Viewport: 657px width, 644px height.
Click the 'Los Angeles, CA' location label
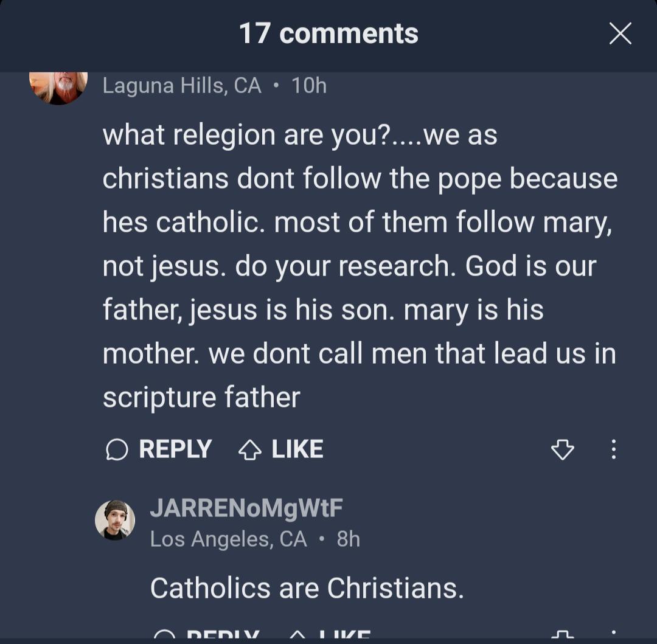(228, 539)
